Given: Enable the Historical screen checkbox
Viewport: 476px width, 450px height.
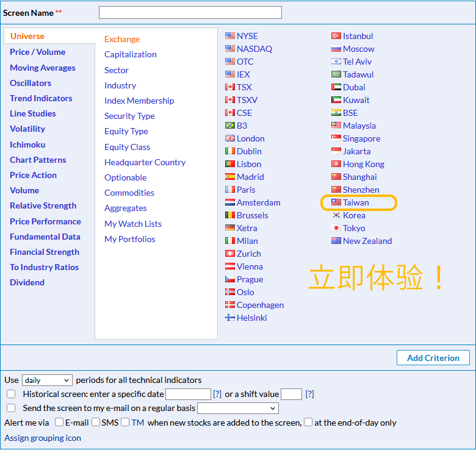Looking at the screenshot, I should (11, 394).
